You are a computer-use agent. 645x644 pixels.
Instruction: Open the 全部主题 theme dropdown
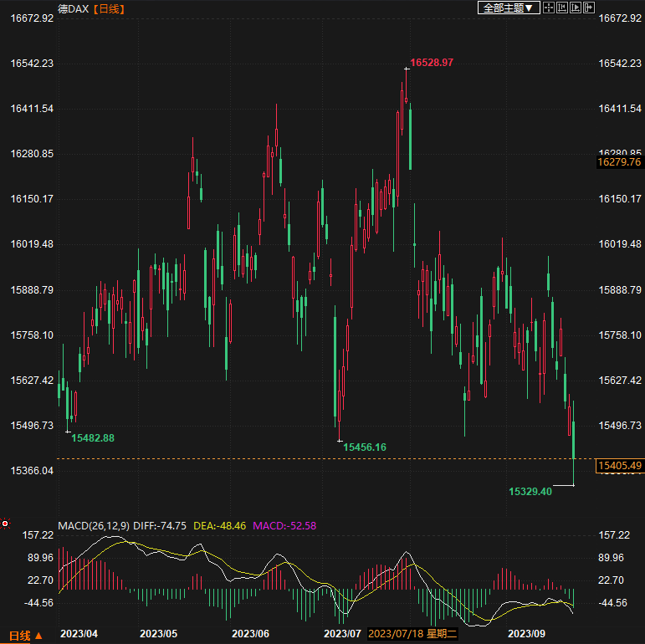coord(507,8)
